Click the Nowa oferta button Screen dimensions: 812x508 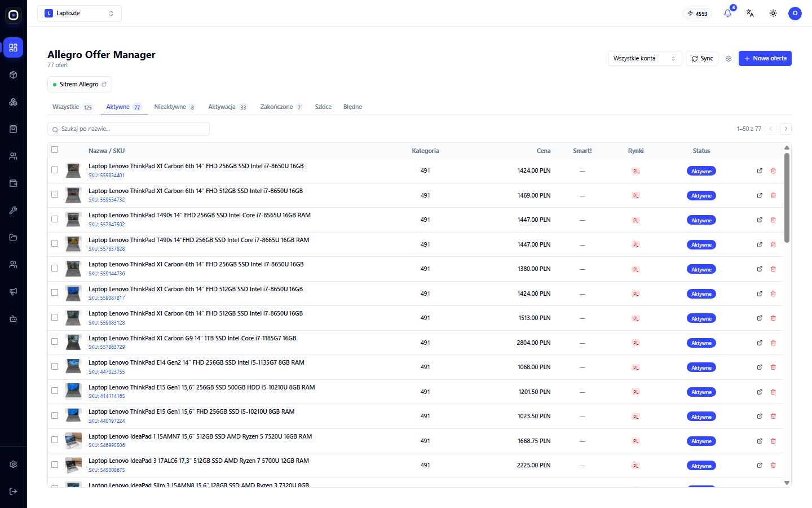(x=765, y=59)
